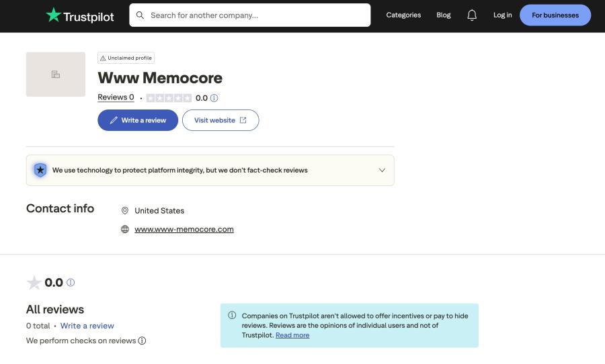This screenshot has height=364, width=605.
Task: Open the Categories menu
Action: tap(403, 15)
